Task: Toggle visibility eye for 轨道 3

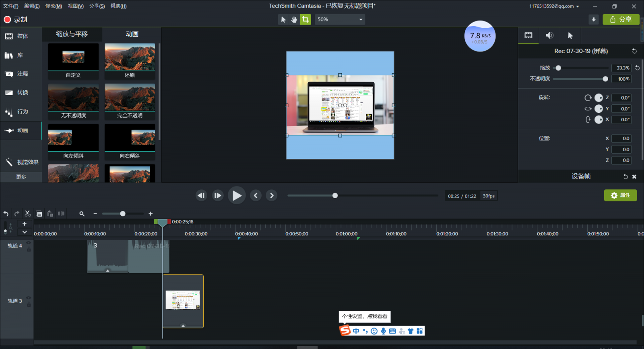Action: tap(29, 298)
